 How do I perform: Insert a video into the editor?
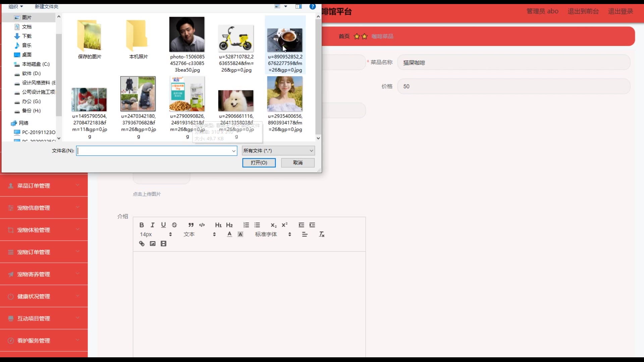[x=163, y=244]
